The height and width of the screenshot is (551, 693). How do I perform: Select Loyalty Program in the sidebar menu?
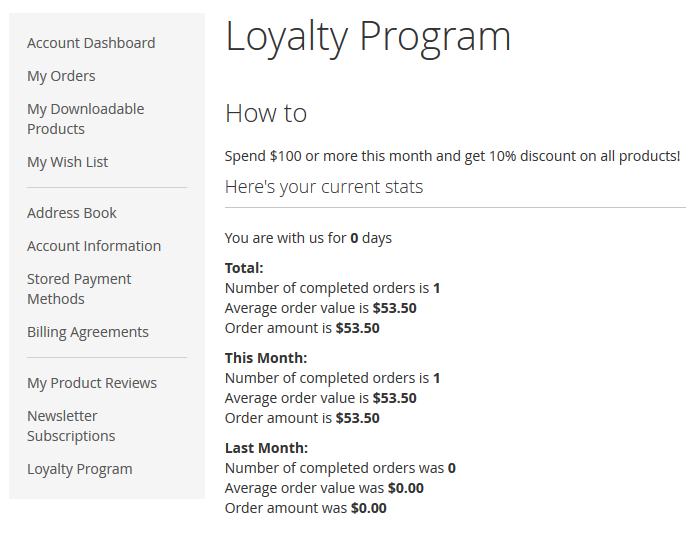(80, 469)
